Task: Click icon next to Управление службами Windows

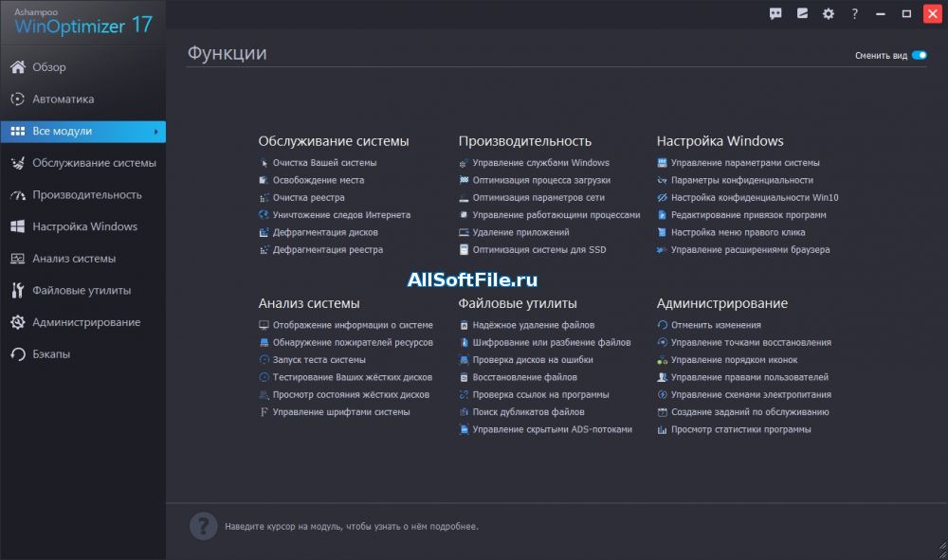Action: [464, 163]
